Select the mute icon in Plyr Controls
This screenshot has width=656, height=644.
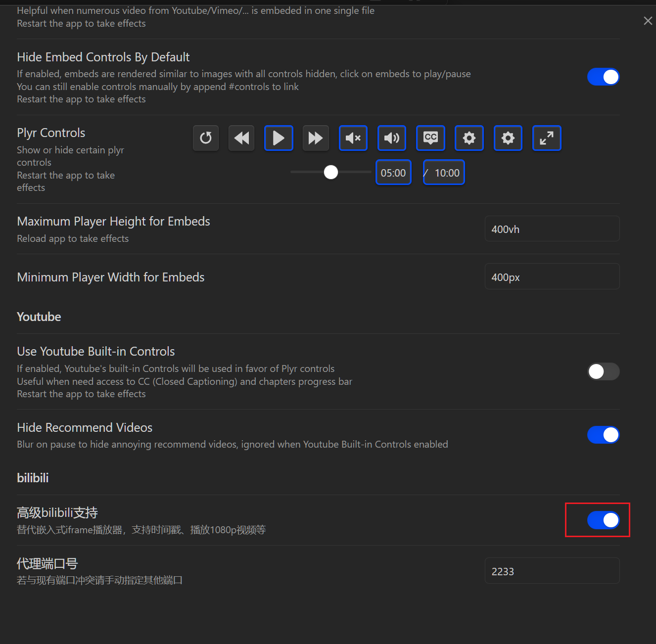pos(353,138)
